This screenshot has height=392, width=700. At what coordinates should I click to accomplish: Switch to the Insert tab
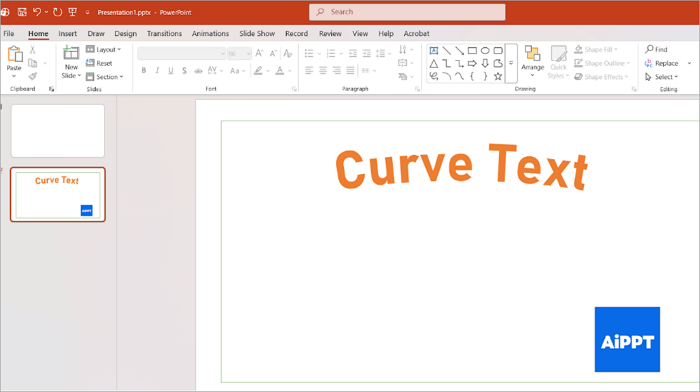pyautogui.click(x=67, y=33)
